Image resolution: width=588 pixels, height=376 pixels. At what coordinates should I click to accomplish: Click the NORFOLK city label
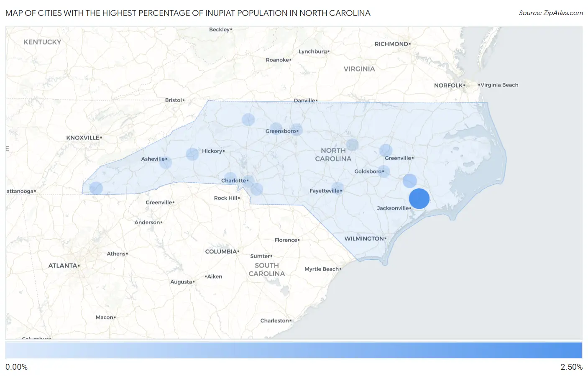[448, 85]
